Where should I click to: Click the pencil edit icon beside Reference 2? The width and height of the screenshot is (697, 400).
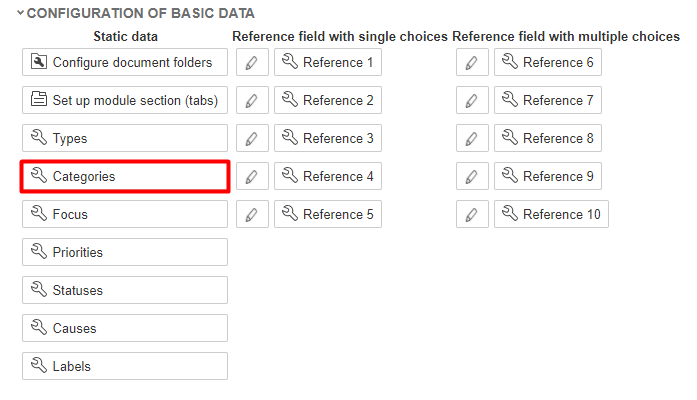click(252, 101)
